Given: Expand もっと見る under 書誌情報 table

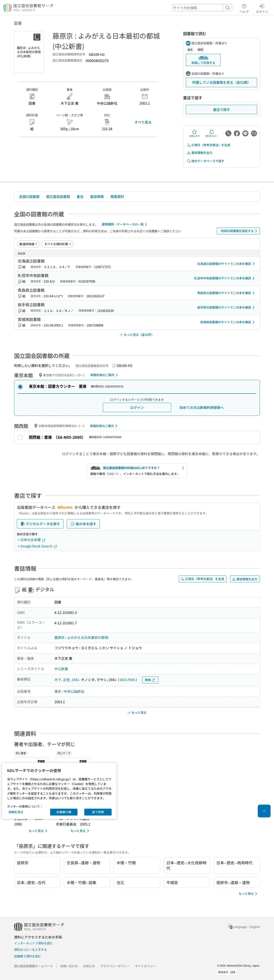Looking at the screenshot, I should [137, 713].
